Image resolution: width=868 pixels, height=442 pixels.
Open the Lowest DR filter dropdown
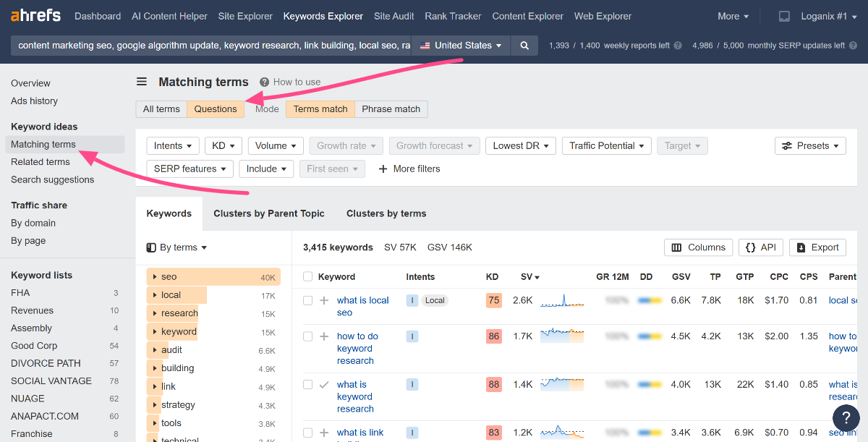(x=521, y=145)
